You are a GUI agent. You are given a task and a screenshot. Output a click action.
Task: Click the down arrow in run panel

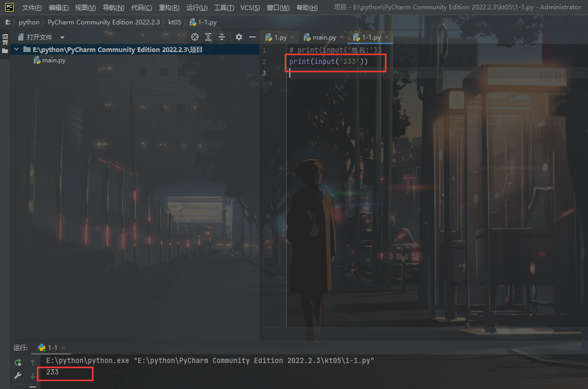point(33,375)
